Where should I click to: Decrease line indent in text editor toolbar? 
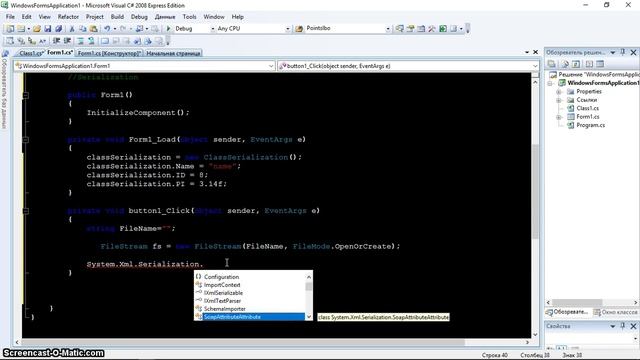(56, 41)
